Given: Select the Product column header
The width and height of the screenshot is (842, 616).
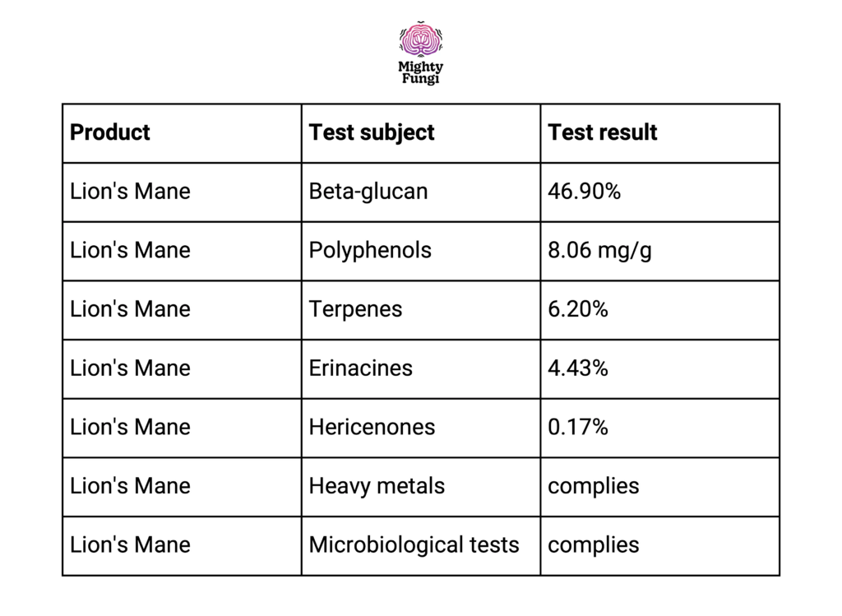Looking at the screenshot, I should (x=182, y=133).
